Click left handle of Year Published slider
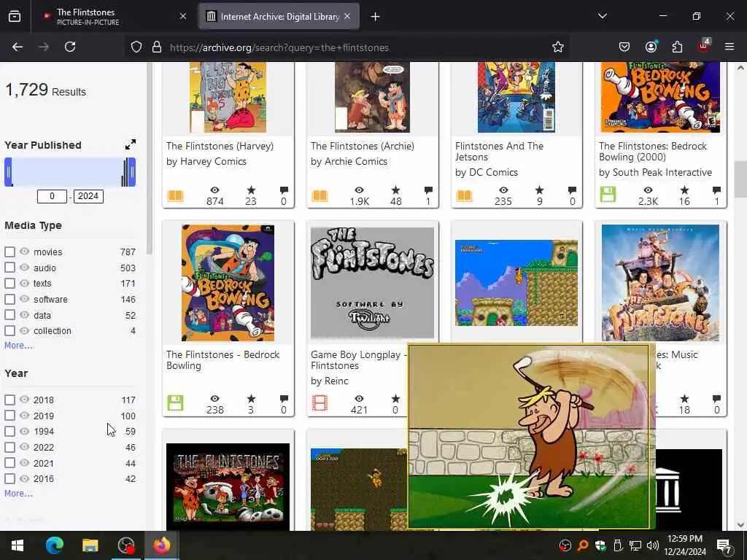The image size is (747, 560). pyautogui.click(x=8, y=172)
